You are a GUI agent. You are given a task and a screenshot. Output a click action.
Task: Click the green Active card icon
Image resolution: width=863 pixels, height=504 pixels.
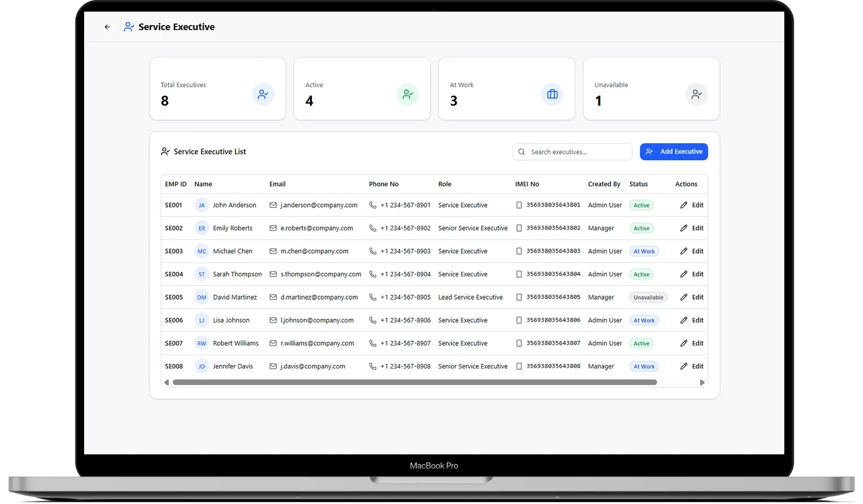407,94
